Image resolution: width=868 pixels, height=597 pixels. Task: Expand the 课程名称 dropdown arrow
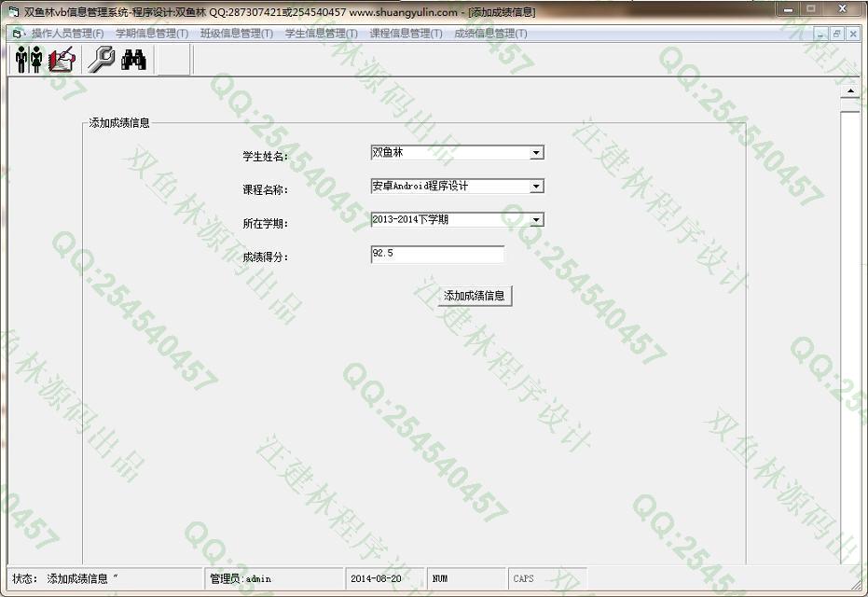pos(536,187)
